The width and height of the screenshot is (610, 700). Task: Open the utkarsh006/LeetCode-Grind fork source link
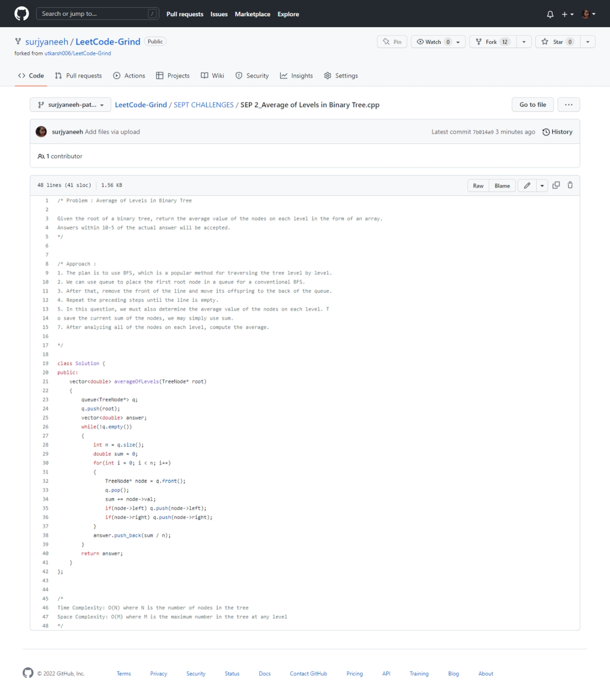click(78, 53)
